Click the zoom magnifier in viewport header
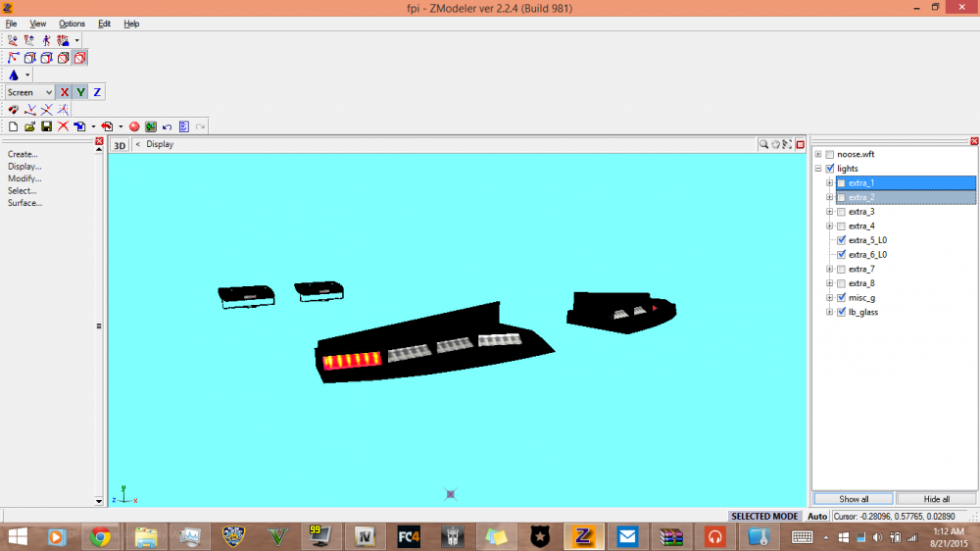Image resolution: width=980 pixels, height=551 pixels. point(763,144)
